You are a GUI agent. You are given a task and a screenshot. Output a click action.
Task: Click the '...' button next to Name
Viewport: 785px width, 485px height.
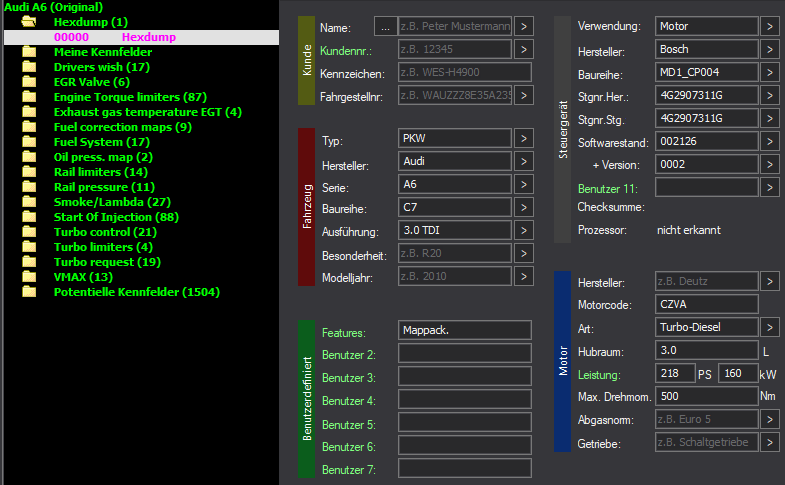tap(385, 27)
